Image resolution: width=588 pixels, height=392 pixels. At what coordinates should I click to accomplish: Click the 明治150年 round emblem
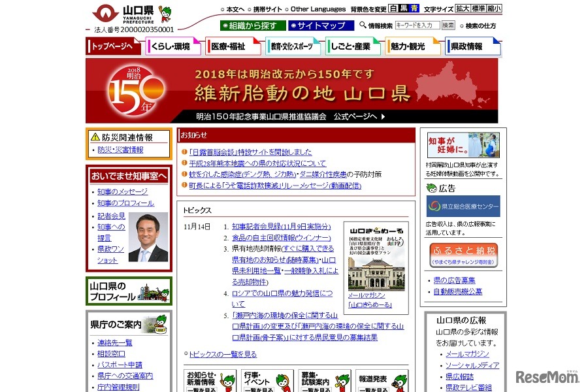coord(136,90)
